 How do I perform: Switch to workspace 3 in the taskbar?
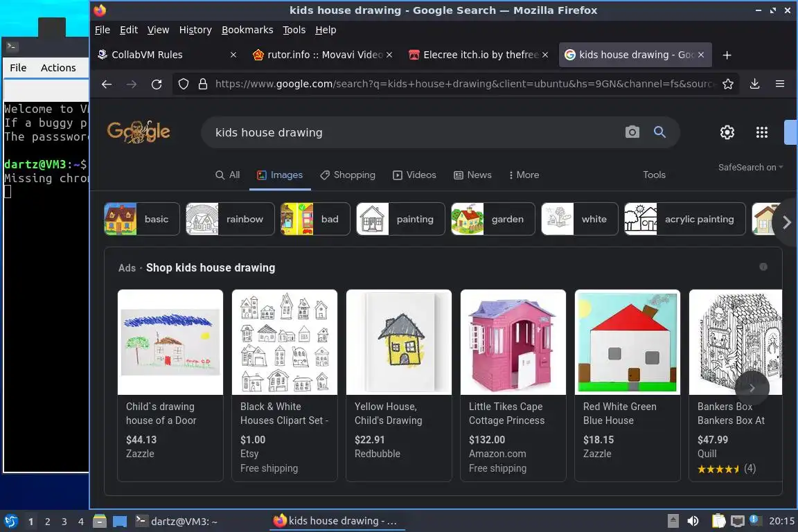tap(64, 522)
